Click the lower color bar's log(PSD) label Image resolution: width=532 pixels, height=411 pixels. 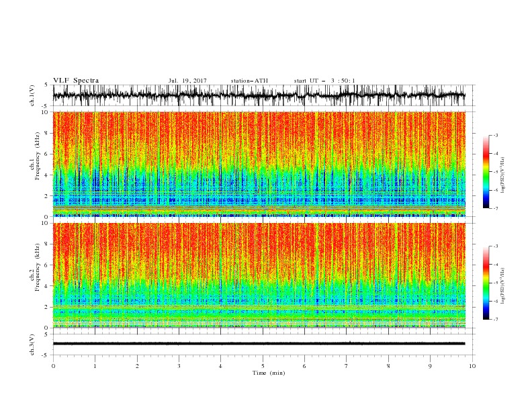coord(502,285)
